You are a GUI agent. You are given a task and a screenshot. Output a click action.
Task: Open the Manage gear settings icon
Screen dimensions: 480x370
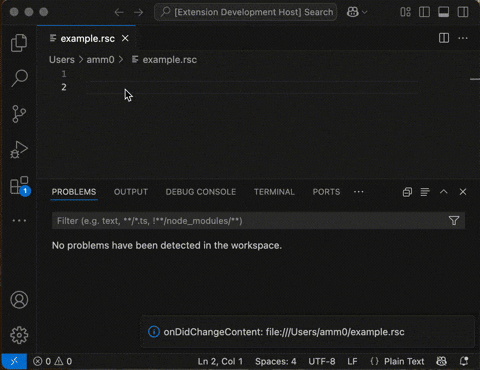[x=19, y=335]
